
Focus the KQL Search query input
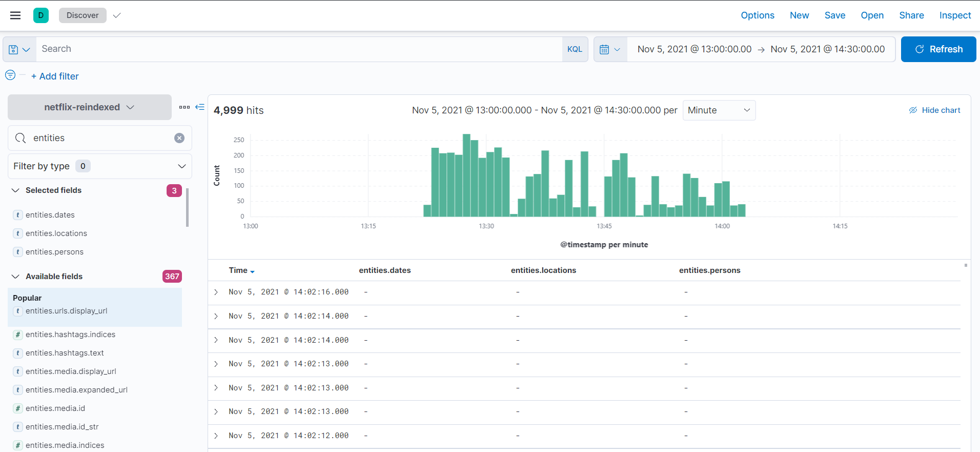[300, 49]
